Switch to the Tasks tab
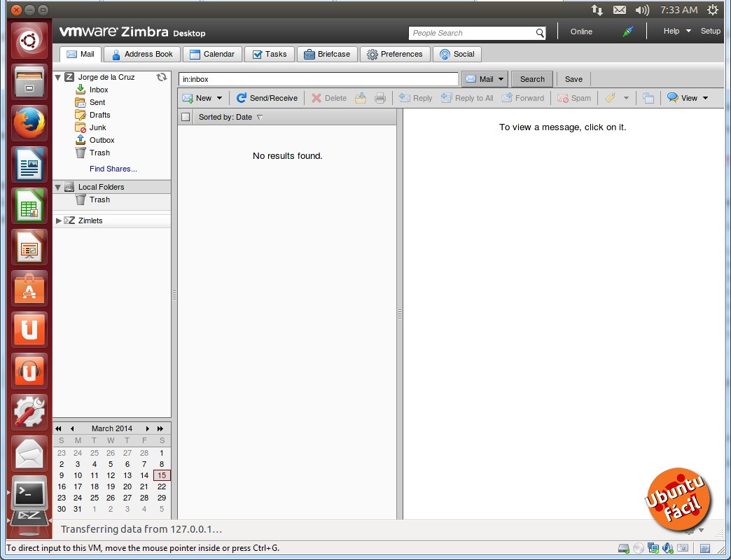Image resolution: width=731 pixels, height=560 pixels. (270, 54)
